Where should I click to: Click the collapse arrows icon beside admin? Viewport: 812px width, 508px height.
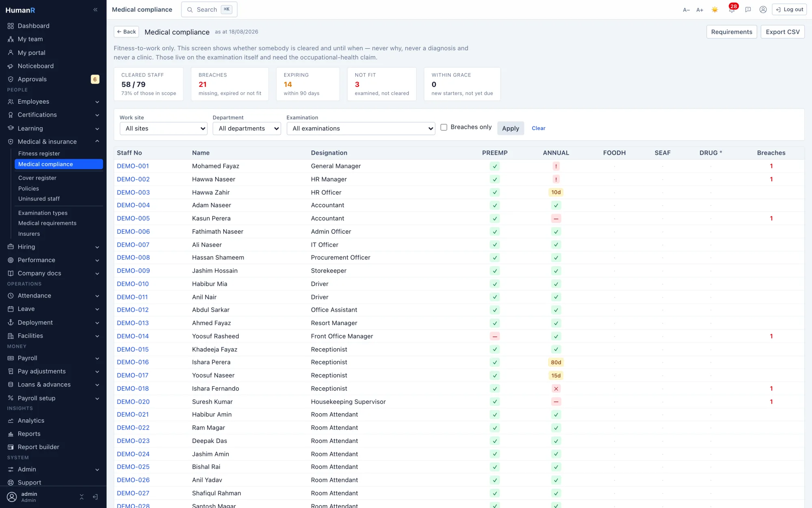[82, 497]
